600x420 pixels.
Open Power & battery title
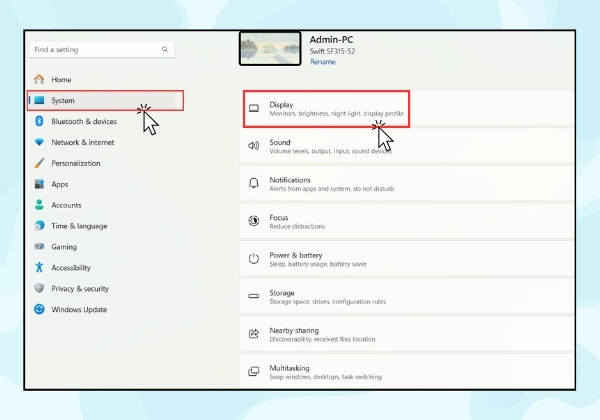coord(296,255)
